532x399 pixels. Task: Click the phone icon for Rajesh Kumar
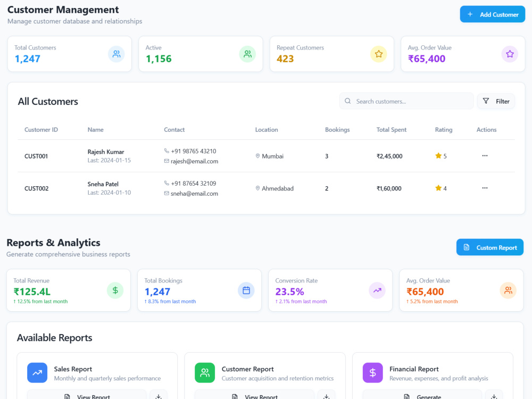(167, 151)
